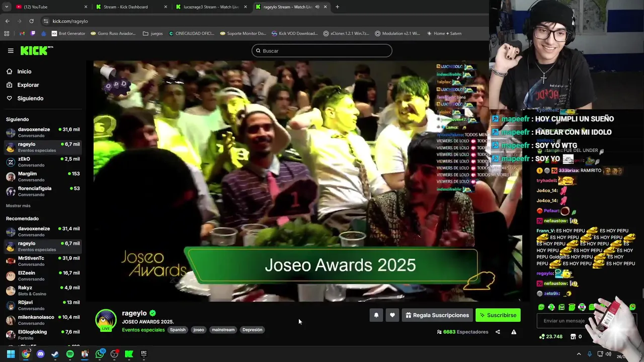This screenshot has width=644, height=362.
Task: Open RDjavi recommended channel
Action: tap(43, 305)
